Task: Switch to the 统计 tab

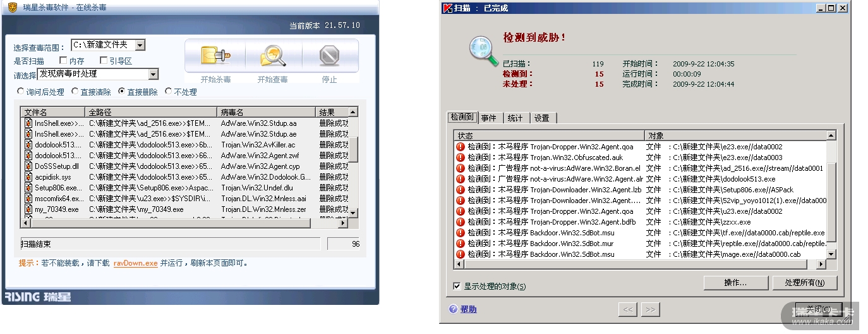Action: click(515, 118)
